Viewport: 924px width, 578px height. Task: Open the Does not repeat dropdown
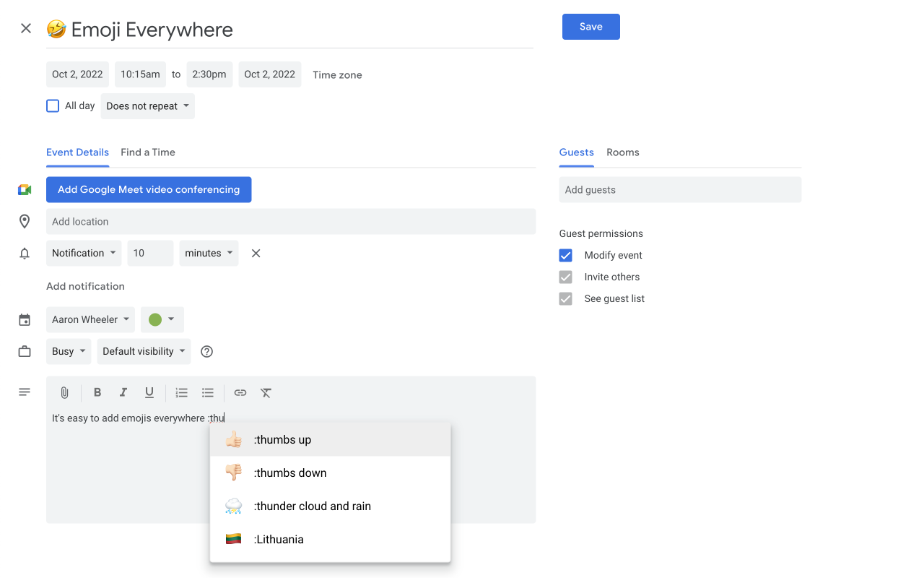click(147, 105)
